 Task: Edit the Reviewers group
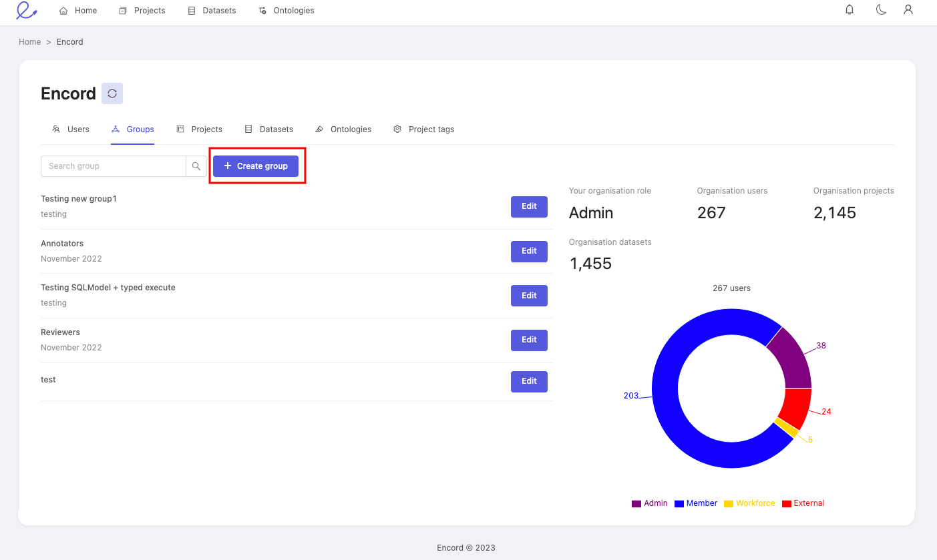point(529,340)
